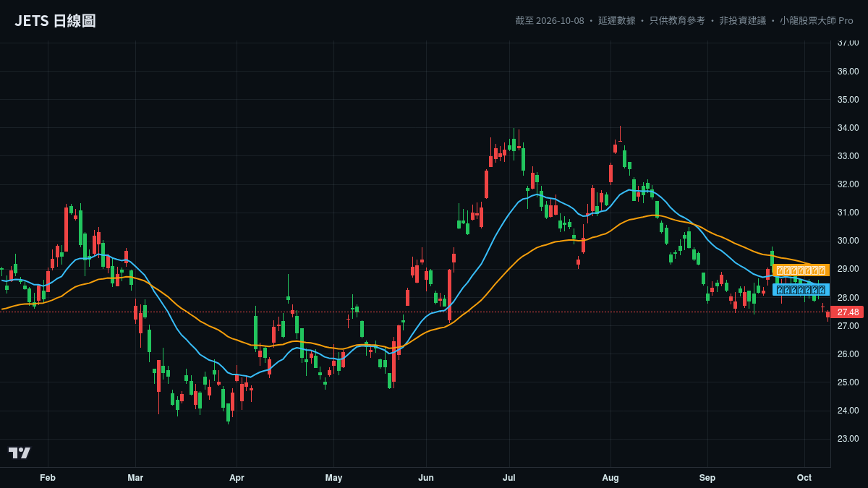The image size is (868, 488).
Task: Click the 31.00 price axis label
Action: 848,213
